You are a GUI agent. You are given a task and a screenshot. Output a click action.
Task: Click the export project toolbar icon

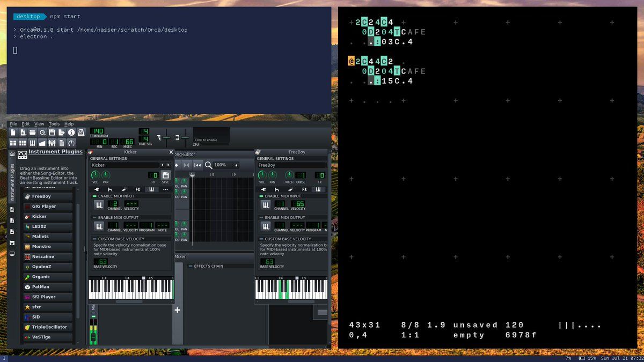62,132
